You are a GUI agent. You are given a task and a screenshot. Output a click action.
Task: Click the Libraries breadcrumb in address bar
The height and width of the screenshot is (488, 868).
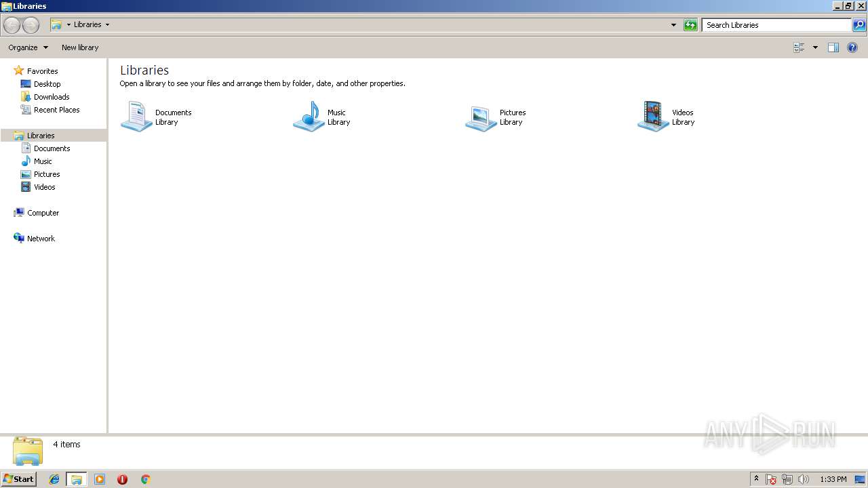[87, 24]
